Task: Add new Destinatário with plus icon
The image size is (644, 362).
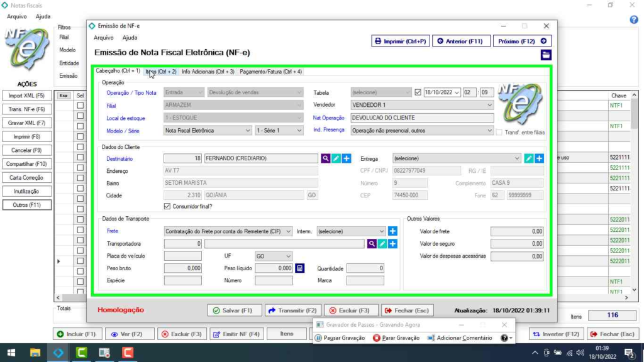Action: pos(346,158)
